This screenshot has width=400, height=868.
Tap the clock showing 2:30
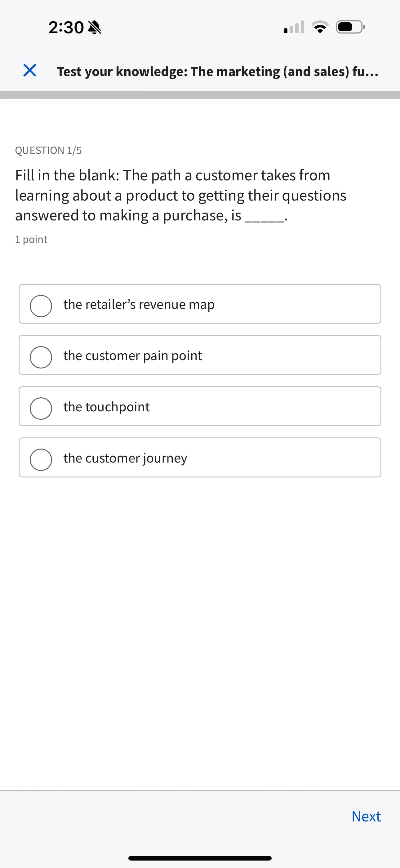66,27
